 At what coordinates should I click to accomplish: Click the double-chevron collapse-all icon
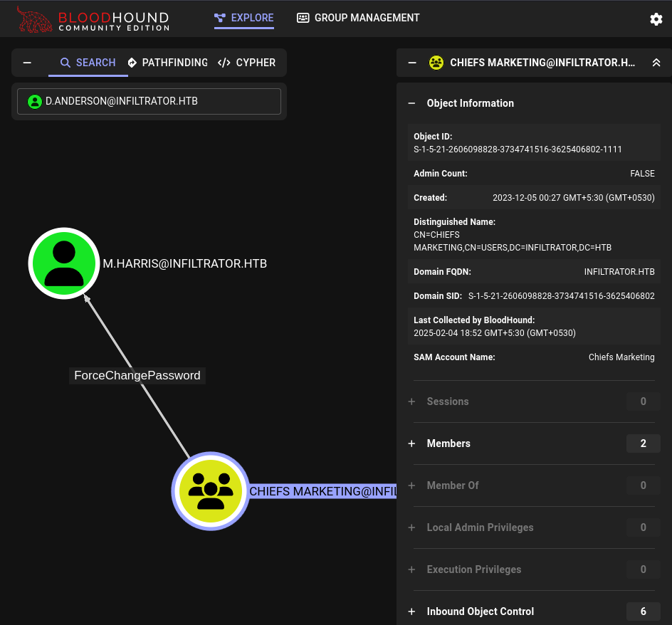coord(656,63)
